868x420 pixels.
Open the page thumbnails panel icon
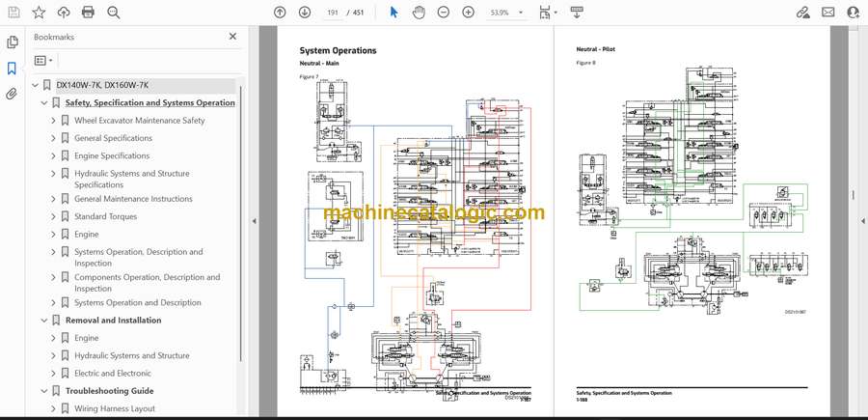[13, 42]
